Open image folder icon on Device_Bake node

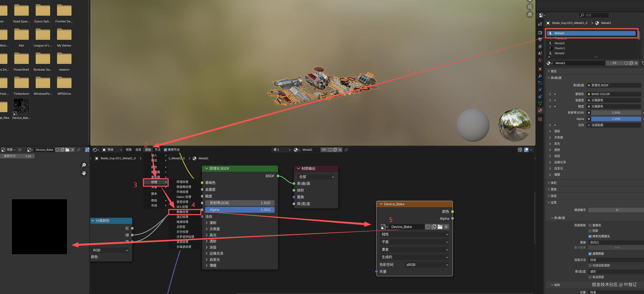(x=440, y=227)
